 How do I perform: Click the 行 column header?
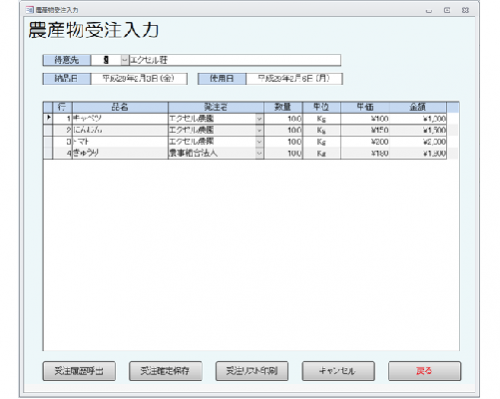point(62,107)
